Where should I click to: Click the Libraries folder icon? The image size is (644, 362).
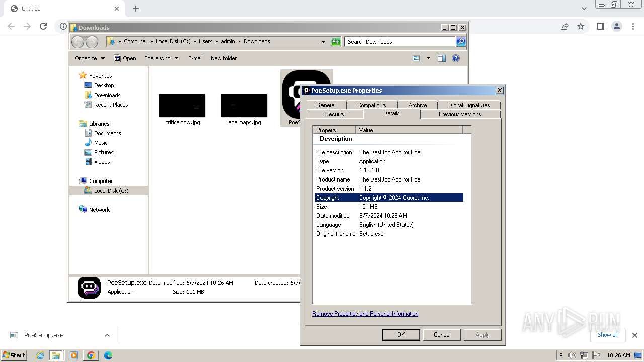(x=83, y=124)
